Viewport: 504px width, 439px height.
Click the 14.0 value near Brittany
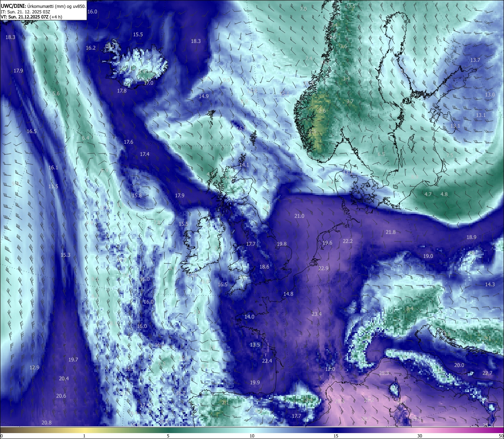pos(249,317)
